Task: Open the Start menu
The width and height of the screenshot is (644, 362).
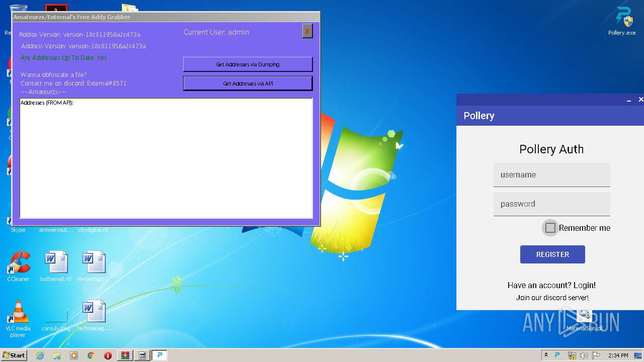Action: (x=14, y=355)
